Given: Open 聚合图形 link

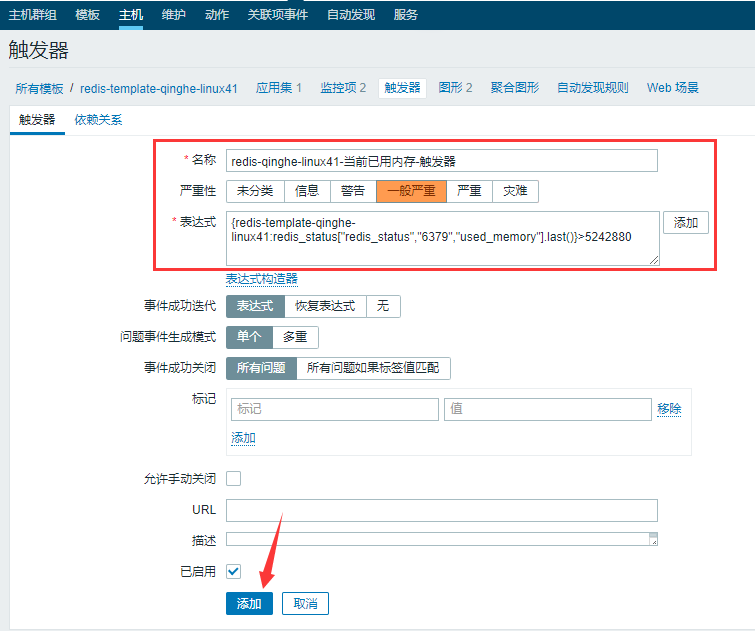Looking at the screenshot, I should tap(515, 88).
